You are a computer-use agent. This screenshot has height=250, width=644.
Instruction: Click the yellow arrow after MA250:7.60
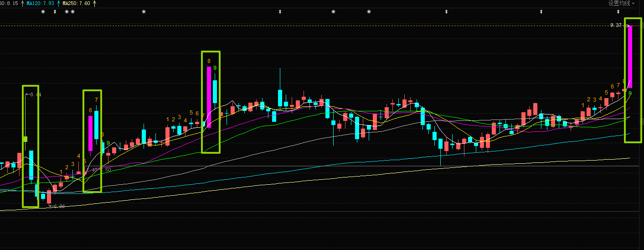pos(94,3)
